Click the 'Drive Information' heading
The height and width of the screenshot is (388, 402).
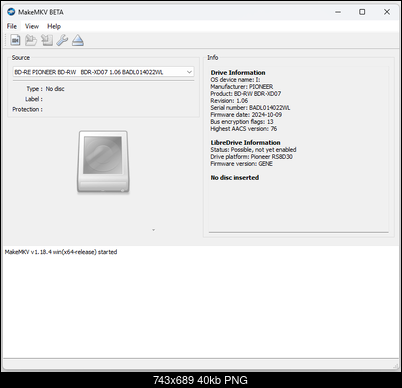[238, 73]
